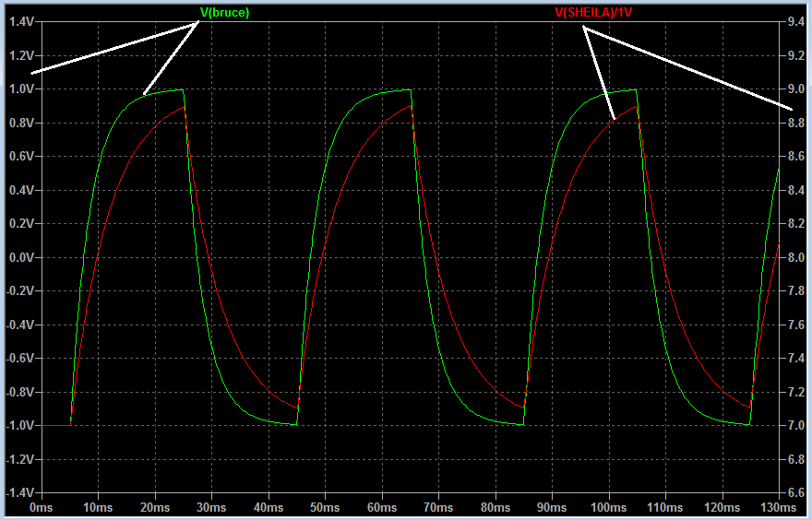This screenshot has width=812, height=520.
Task: Click the -1.4V left axis label
Action: pos(20,492)
